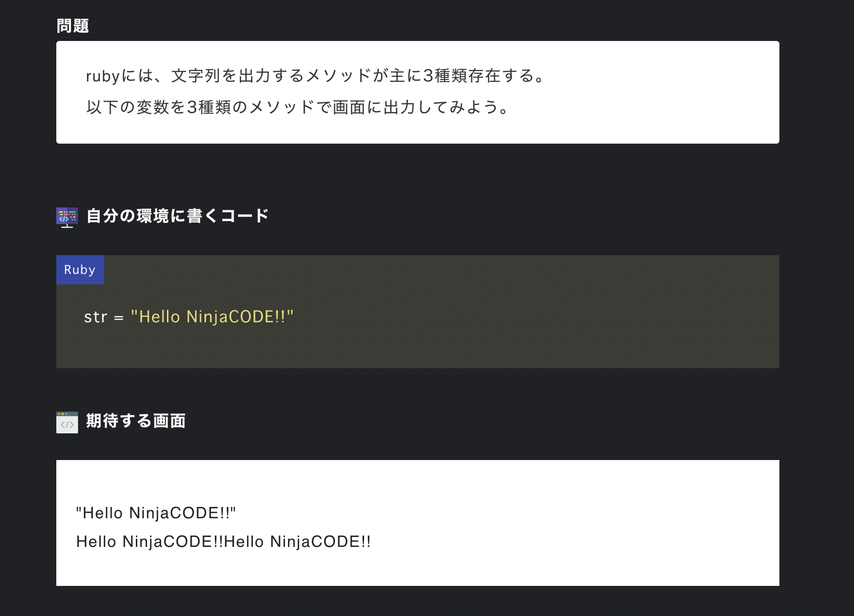
Task: Click the last Hello NinjaCODE!! on the unquoted output line
Action: pos(297,542)
